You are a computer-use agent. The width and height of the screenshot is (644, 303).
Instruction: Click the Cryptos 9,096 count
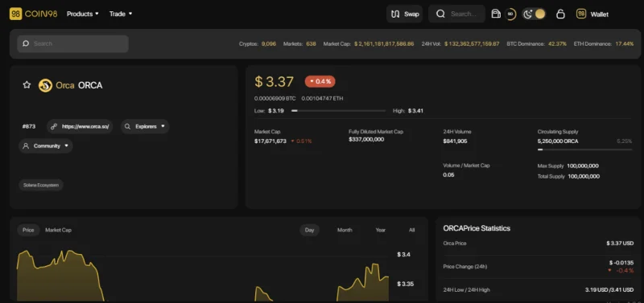[269, 43]
